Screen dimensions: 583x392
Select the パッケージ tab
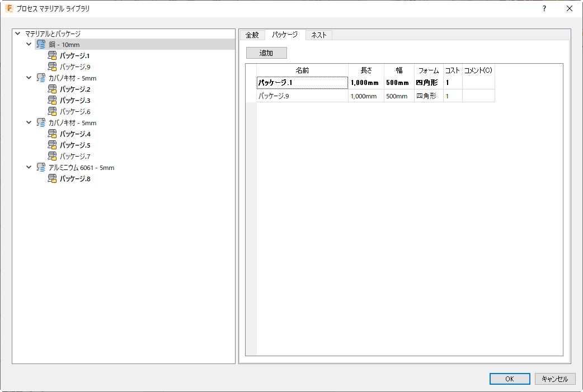(x=285, y=35)
